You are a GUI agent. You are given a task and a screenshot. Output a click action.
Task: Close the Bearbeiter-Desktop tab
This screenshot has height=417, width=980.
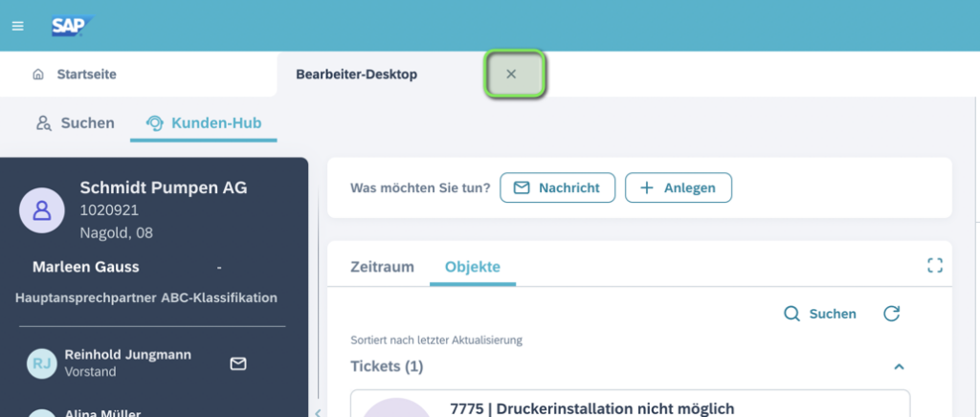coord(511,75)
